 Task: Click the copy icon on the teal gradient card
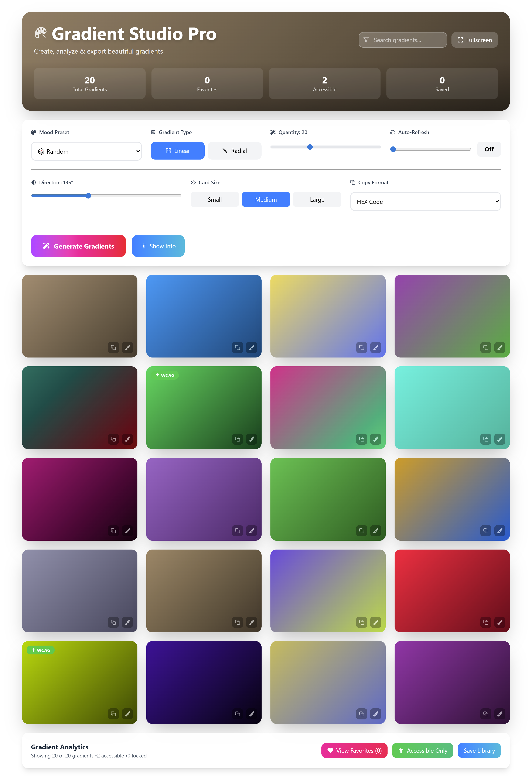(486, 439)
